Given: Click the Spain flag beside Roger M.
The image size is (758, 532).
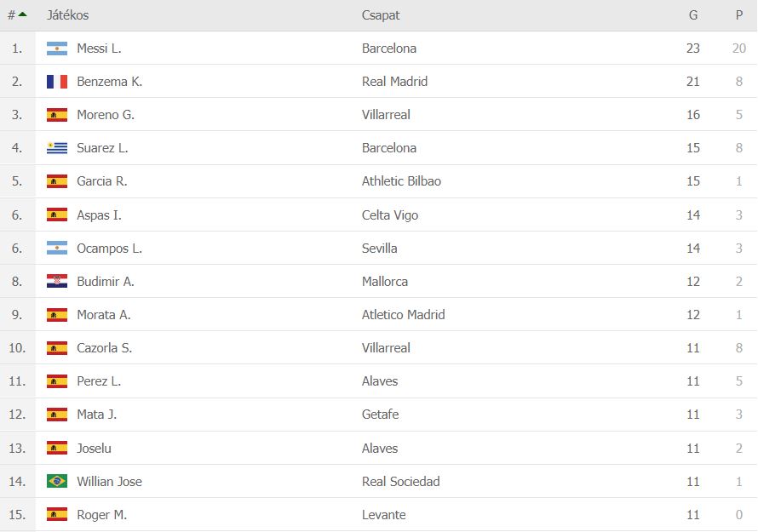Looking at the screenshot, I should 57,515.
